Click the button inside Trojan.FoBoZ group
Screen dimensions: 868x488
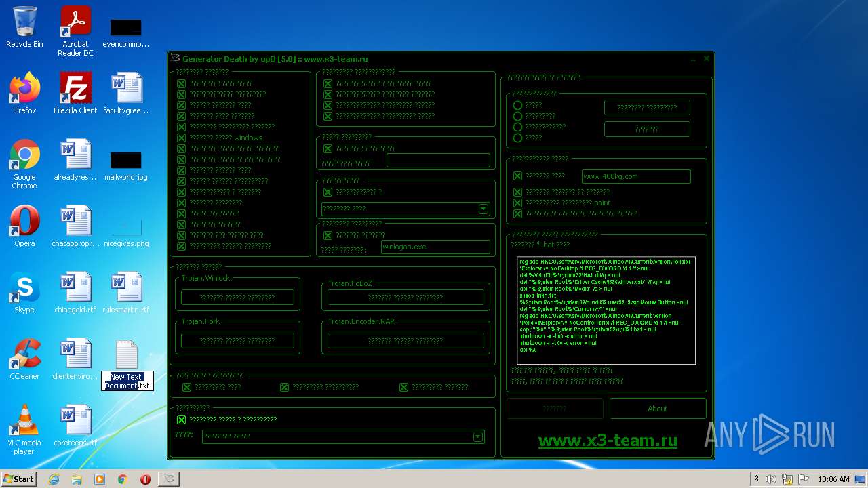[406, 298]
